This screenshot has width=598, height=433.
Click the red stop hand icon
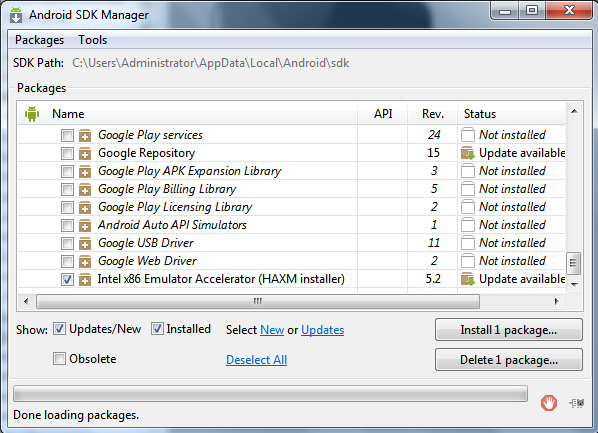click(549, 403)
